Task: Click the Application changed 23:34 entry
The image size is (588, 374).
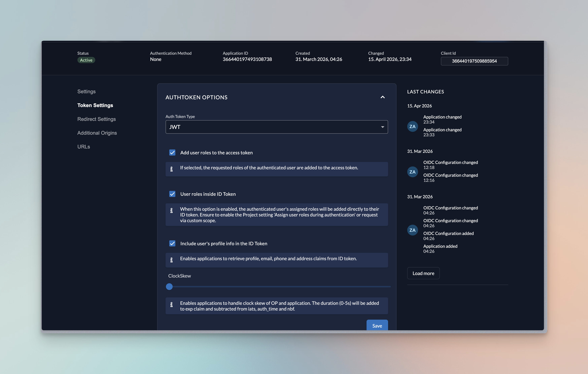Action: pyautogui.click(x=442, y=119)
